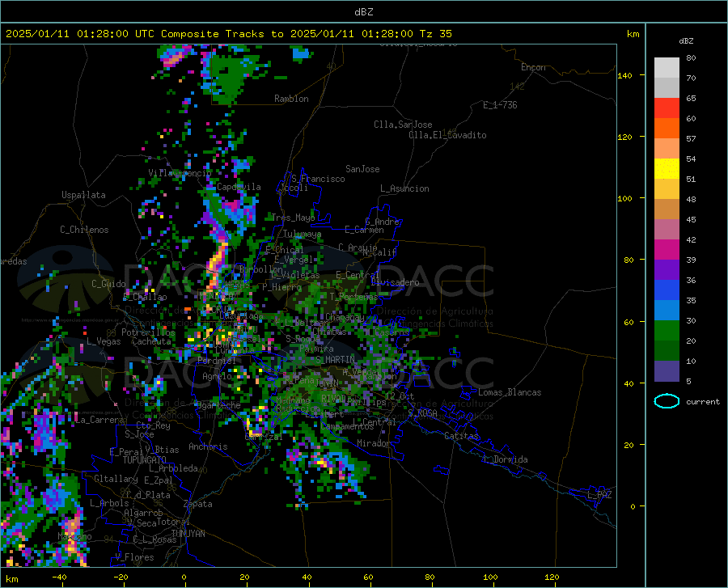
Task: Click the 140 tick on the vertical km axis
Action: pos(624,75)
